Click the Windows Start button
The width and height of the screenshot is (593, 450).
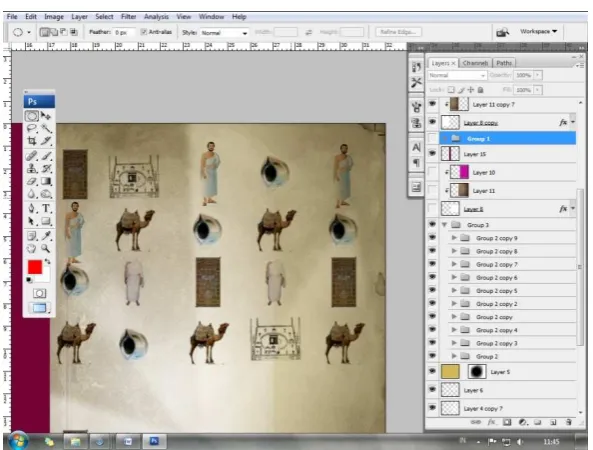click(x=18, y=441)
